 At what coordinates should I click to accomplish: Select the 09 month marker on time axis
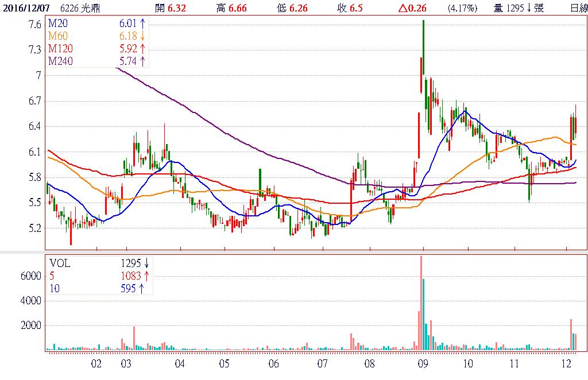point(423,364)
